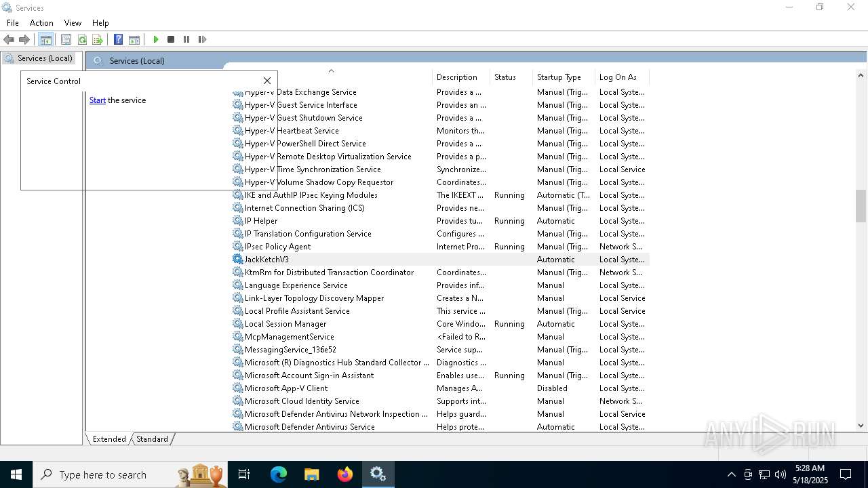Click gear icon beside McpManagementService

pyautogui.click(x=237, y=337)
